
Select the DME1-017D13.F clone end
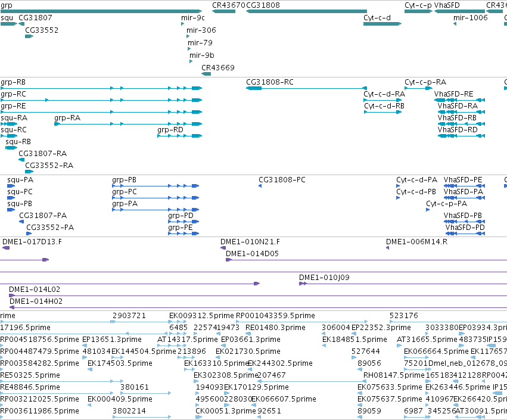point(6,248)
